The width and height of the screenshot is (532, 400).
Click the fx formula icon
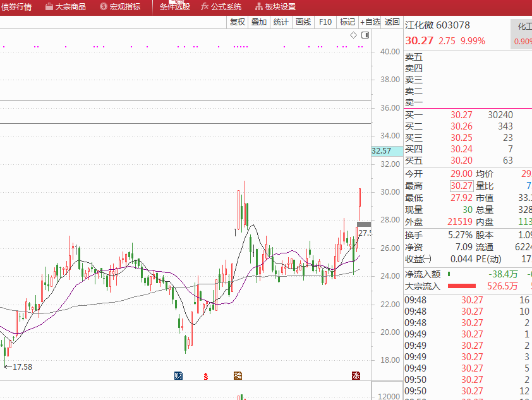coord(205,6)
